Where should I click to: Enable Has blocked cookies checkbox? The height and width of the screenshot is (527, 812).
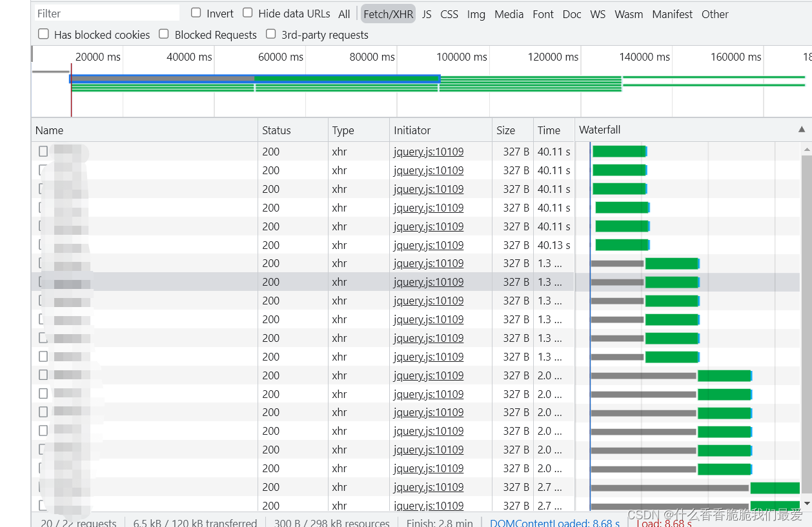pyautogui.click(x=44, y=34)
